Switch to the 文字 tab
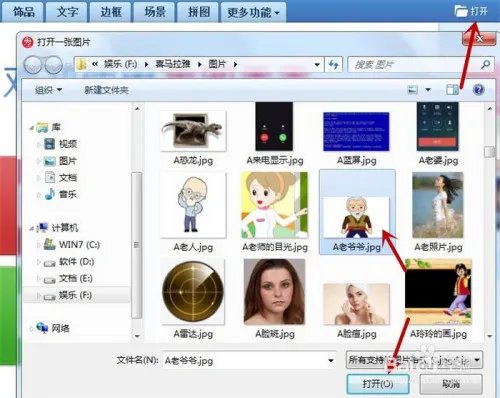 click(x=67, y=12)
